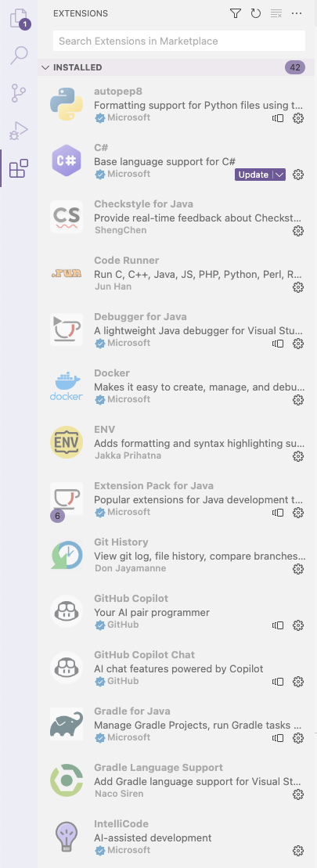This screenshot has width=317, height=868.
Task: Open manage gear for Git History
Action: (298, 569)
